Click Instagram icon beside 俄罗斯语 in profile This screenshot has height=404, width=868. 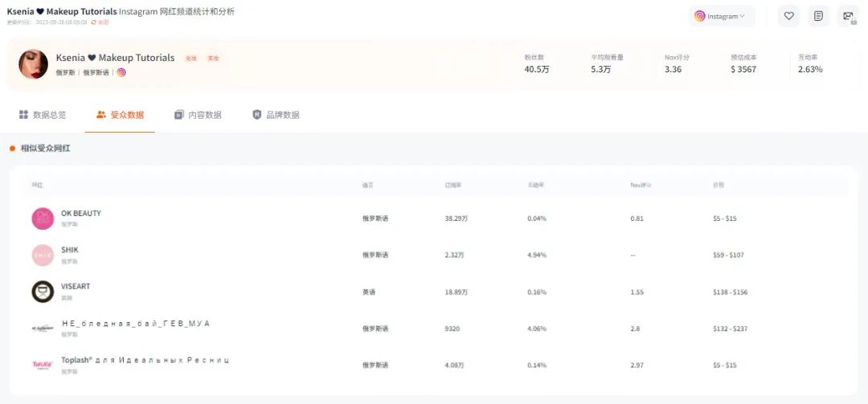121,72
